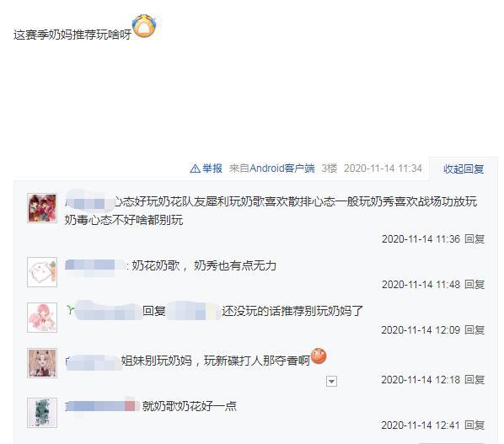
Task: Open the red floral avatar of first commenter
Action: pyautogui.click(x=42, y=208)
